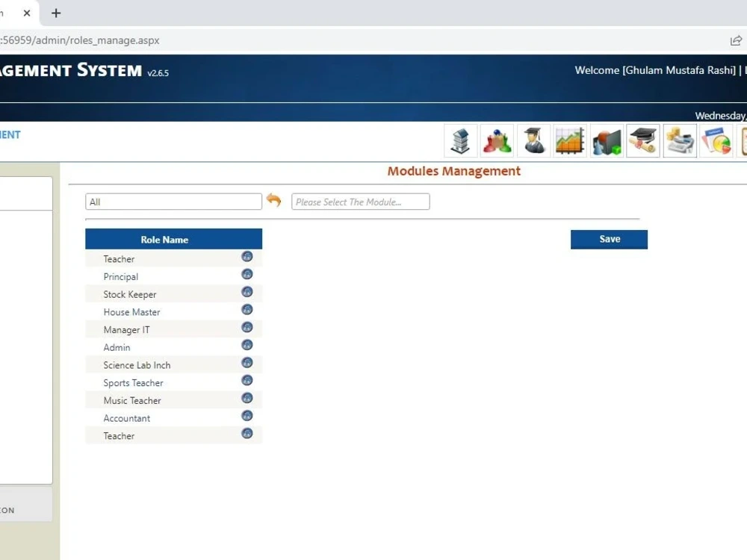Open the growth chart module icon

570,141
